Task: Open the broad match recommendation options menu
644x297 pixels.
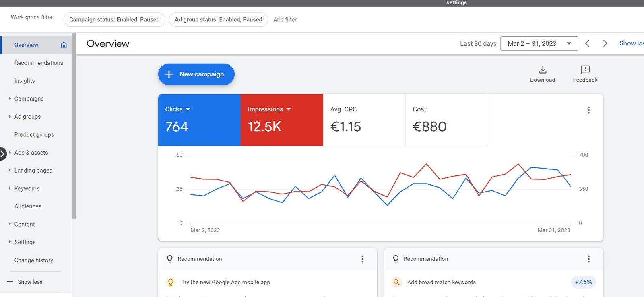Action: point(588,259)
